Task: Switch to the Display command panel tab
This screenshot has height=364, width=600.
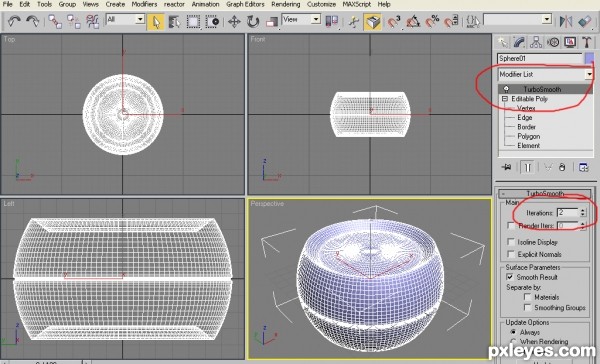Action: pyautogui.click(x=570, y=42)
